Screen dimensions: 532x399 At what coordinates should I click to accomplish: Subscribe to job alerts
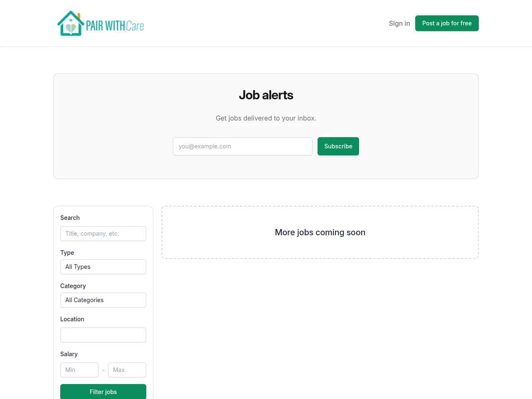(338, 146)
